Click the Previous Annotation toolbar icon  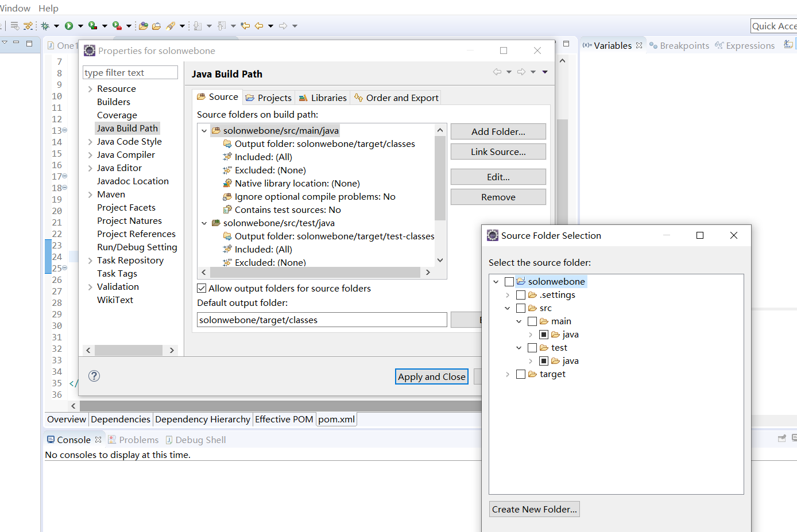[222, 26]
